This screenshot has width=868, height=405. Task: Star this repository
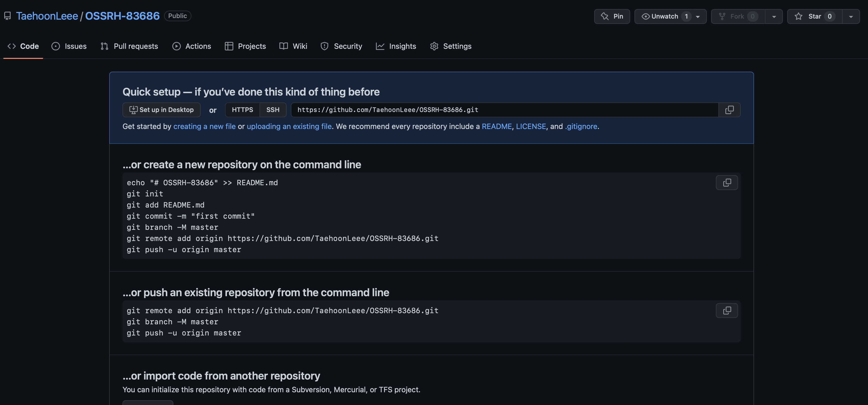coord(814,16)
